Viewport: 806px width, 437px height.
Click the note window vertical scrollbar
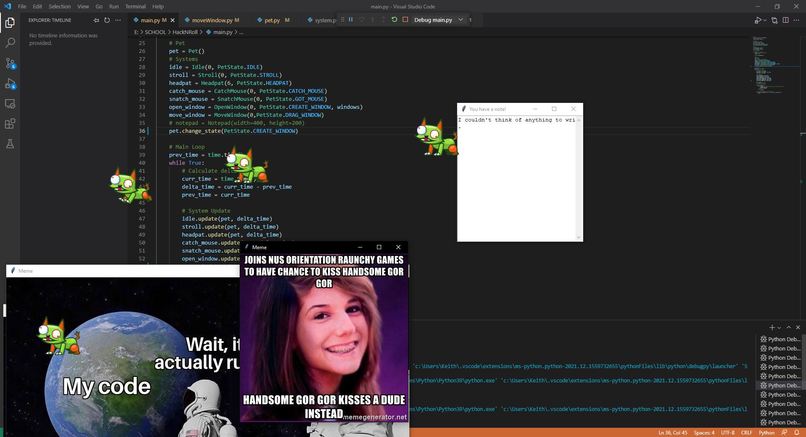coord(579,177)
